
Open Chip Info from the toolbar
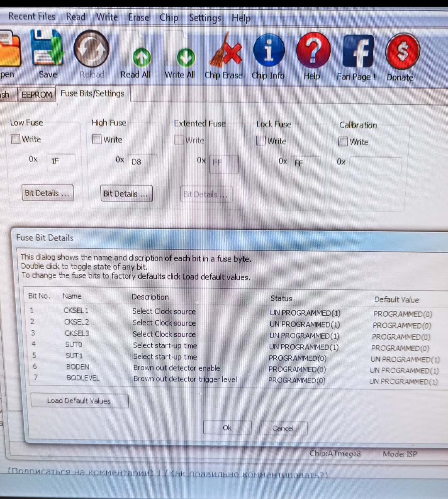tap(268, 51)
